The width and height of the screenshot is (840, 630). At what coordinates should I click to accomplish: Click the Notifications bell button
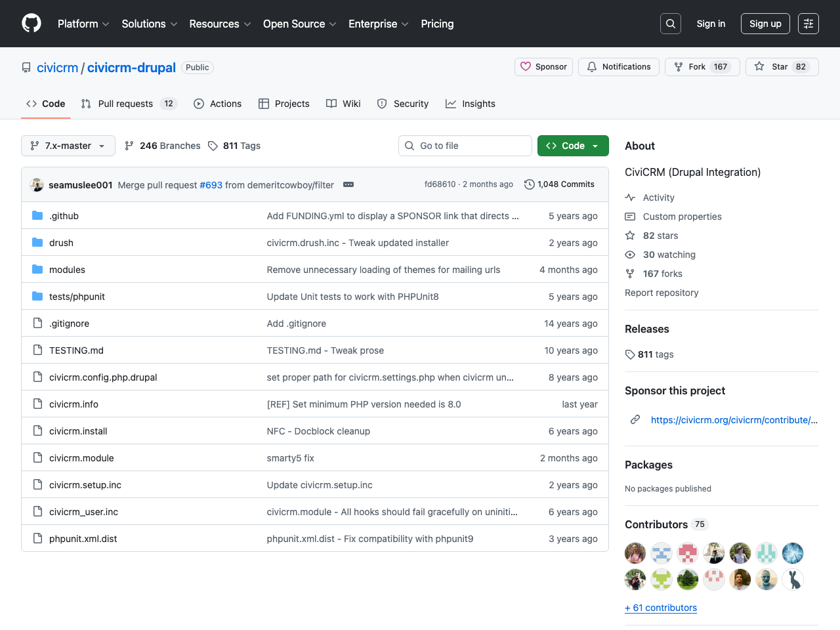618,66
